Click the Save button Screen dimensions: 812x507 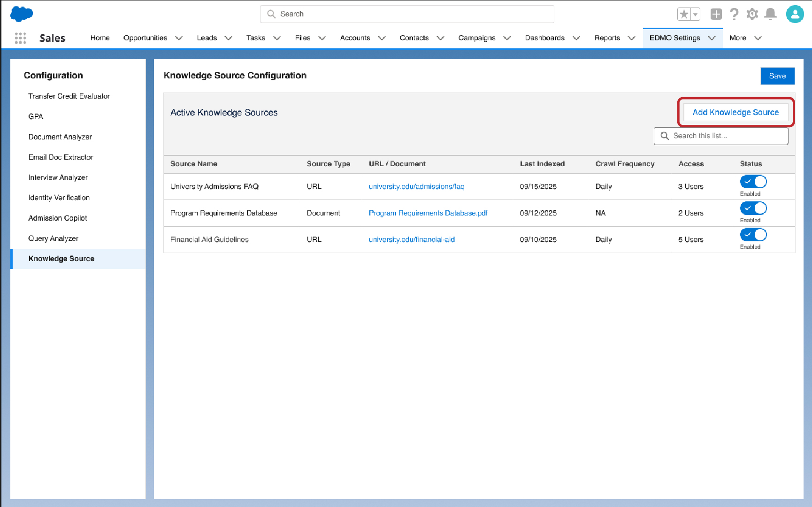pyautogui.click(x=777, y=76)
